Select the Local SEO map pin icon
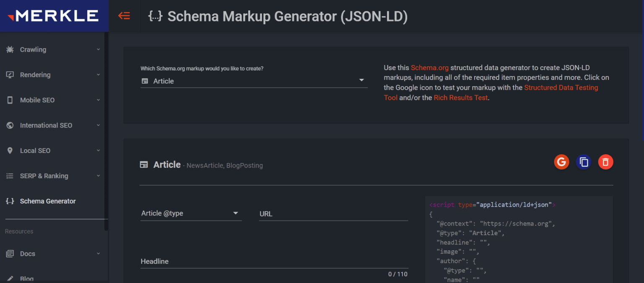This screenshot has height=283, width=644. click(10, 151)
